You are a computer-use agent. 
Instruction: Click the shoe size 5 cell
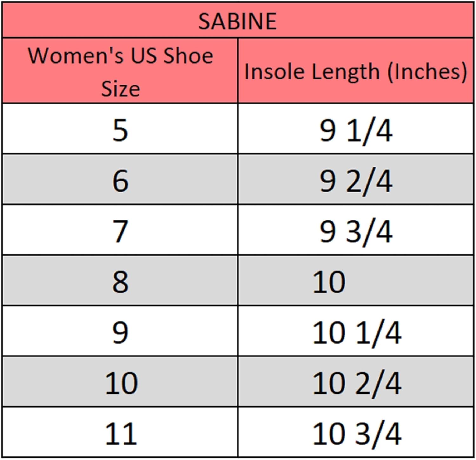(x=120, y=130)
